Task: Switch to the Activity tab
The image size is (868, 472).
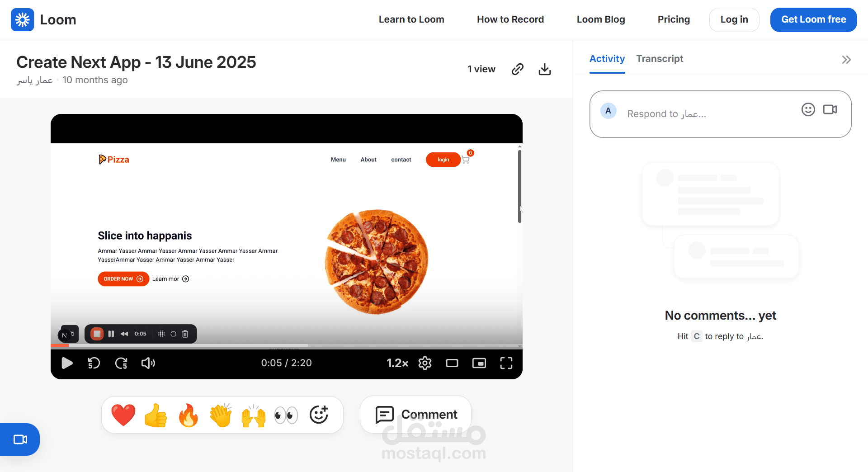Action: [x=607, y=59]
